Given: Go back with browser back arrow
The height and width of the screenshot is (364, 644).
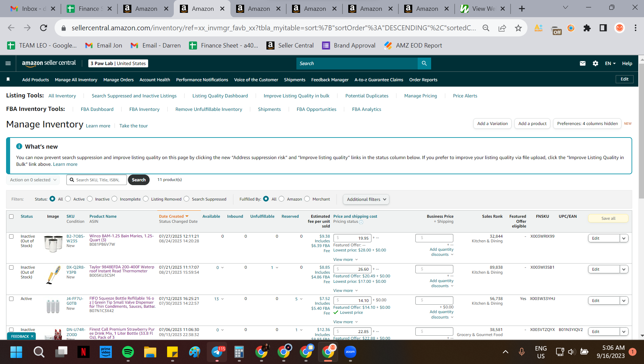Looking at the screenshot, I should tap(11, 28).
